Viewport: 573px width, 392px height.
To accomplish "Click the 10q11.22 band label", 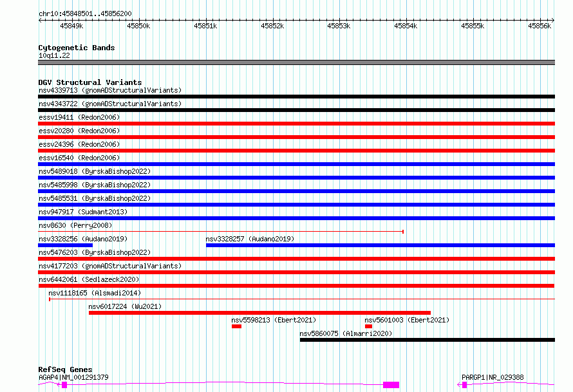I will 54,55.
